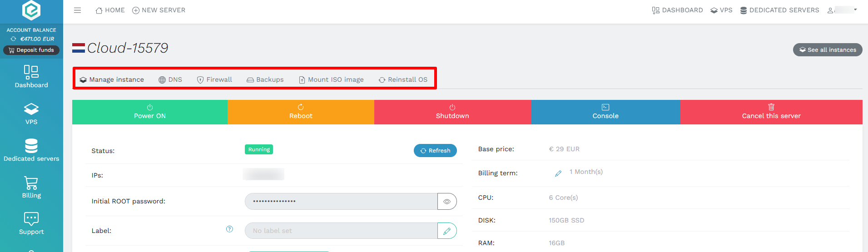Show help for the Label field
Image resolution: width=868 pixels, height=252 pixels.
coord(229,229)
